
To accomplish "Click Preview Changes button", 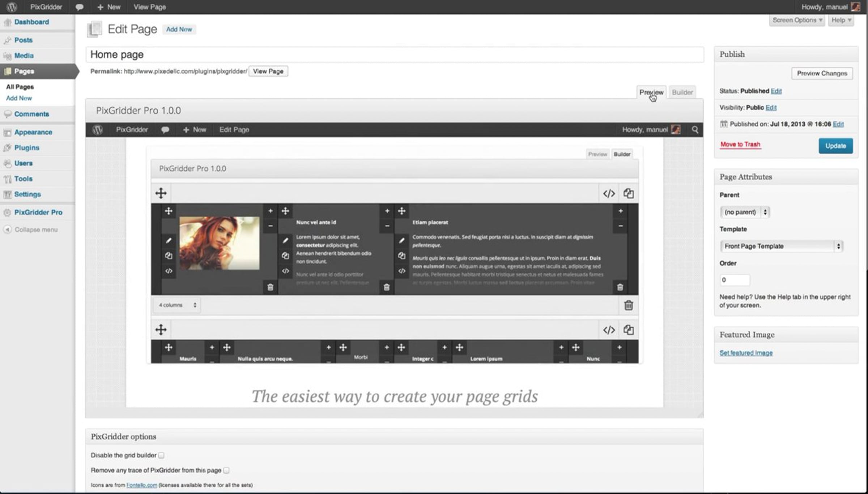I will [822, 73].
